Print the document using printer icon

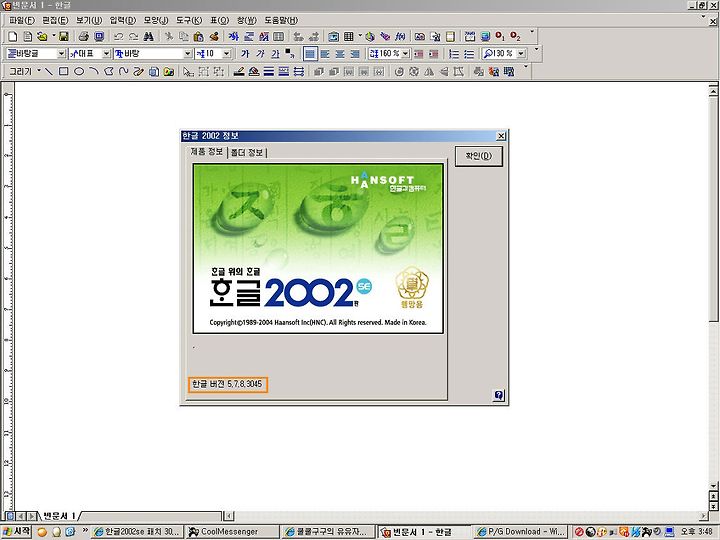(84, 36)
